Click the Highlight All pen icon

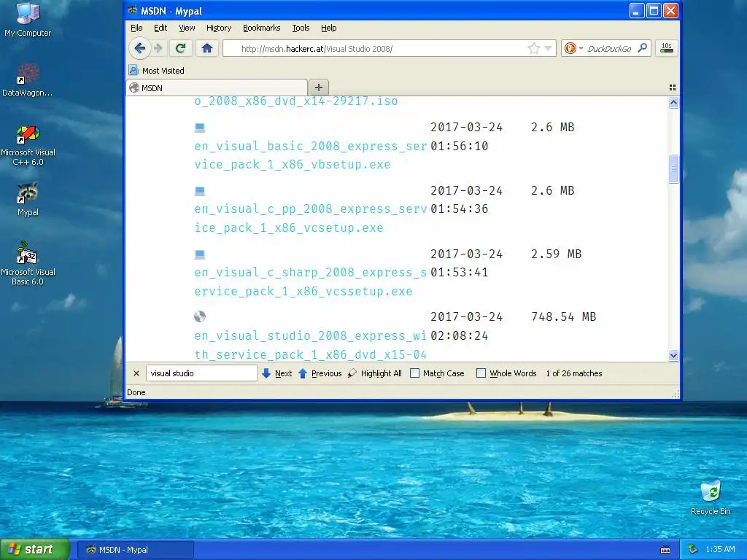(x=352, y=373)
